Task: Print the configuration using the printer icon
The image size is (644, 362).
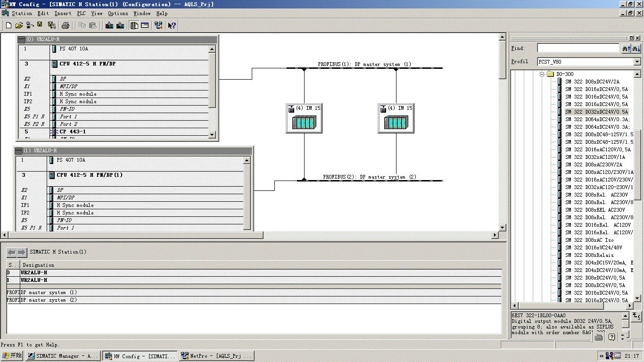Action: [66, 25]
